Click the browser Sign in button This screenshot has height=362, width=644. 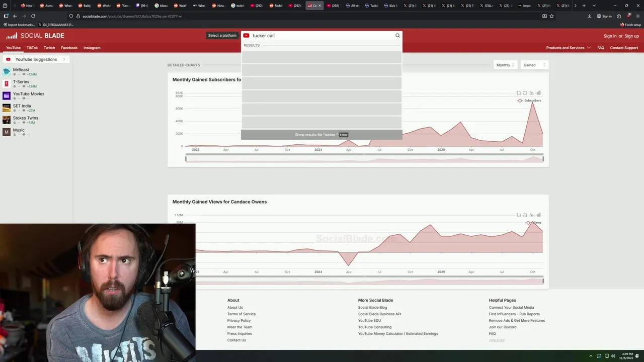click(x=604, y=16)
